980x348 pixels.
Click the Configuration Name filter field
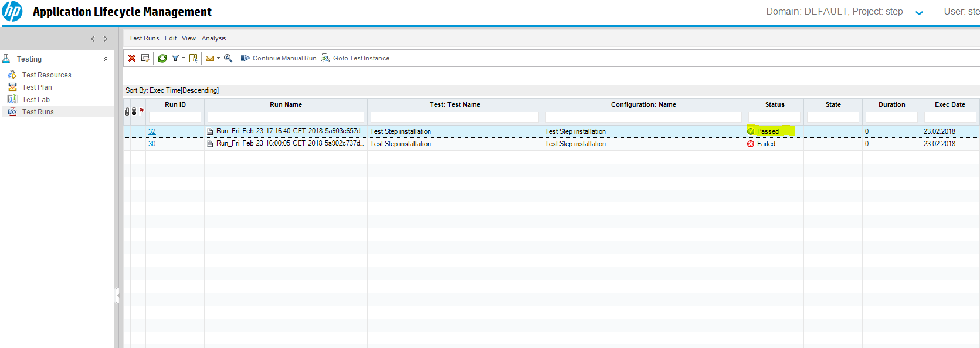(x=643, y=117)
